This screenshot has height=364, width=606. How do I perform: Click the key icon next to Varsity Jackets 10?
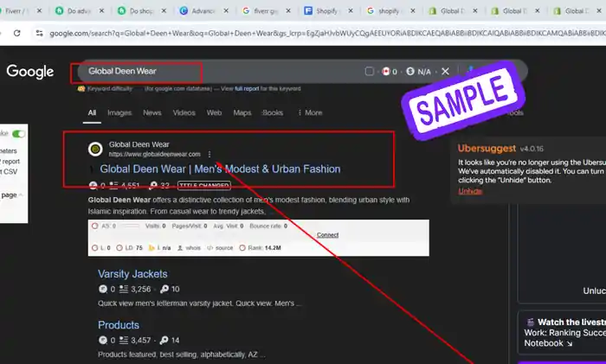pos(164,289)
